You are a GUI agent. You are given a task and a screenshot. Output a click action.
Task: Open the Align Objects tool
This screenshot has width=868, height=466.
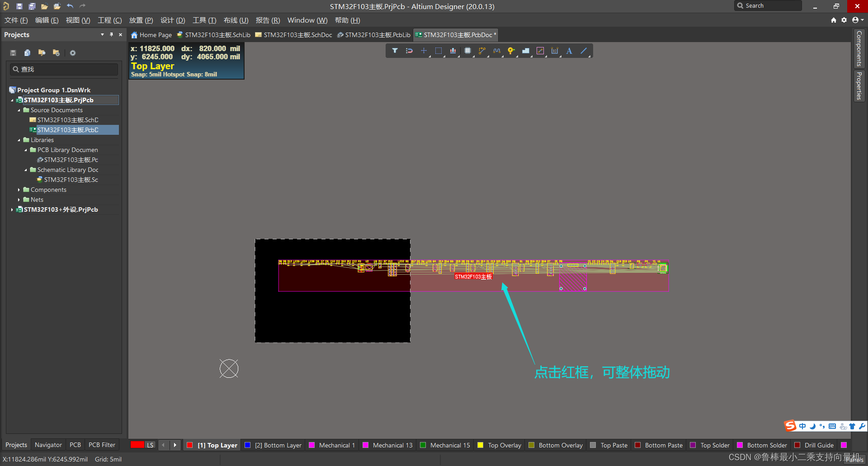click(453, 51)
